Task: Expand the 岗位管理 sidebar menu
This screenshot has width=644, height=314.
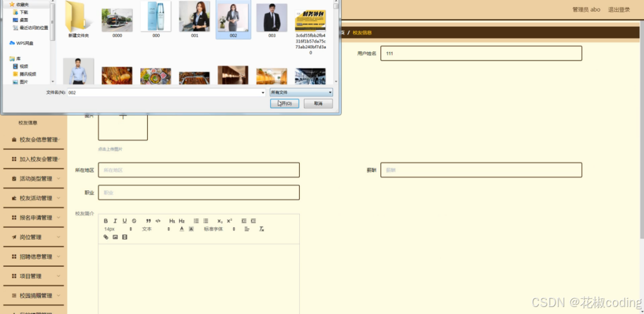Action: click(34, 237)
